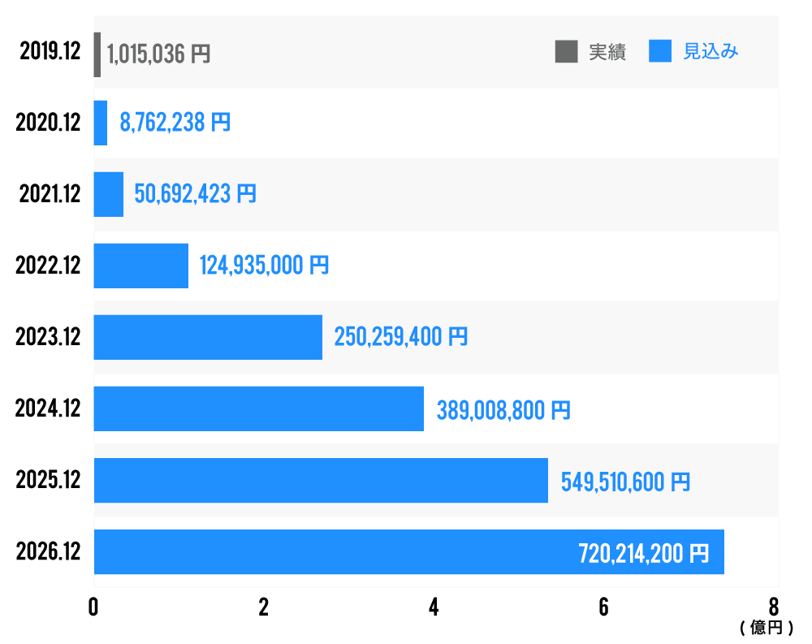Click the 389,008,800 円 value label
The image size is (812, 644).
[503, 410]
